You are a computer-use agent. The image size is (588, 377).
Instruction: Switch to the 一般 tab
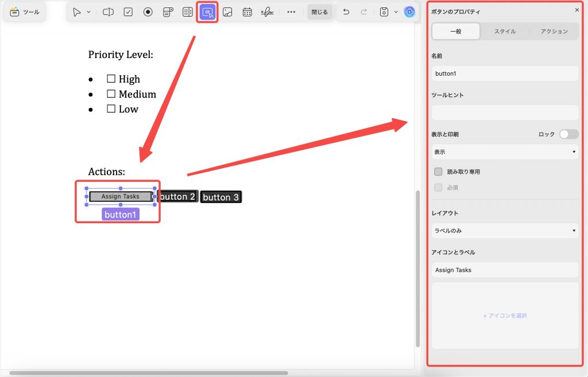(455, 32)
